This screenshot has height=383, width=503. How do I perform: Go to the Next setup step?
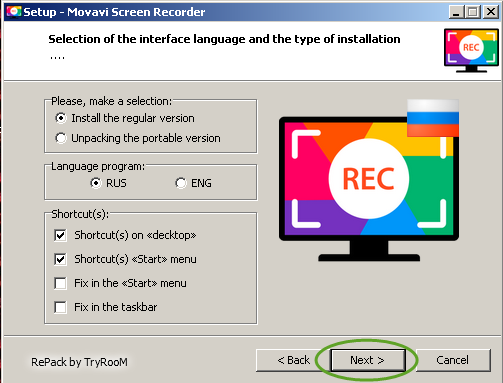[x=368, y=360]
